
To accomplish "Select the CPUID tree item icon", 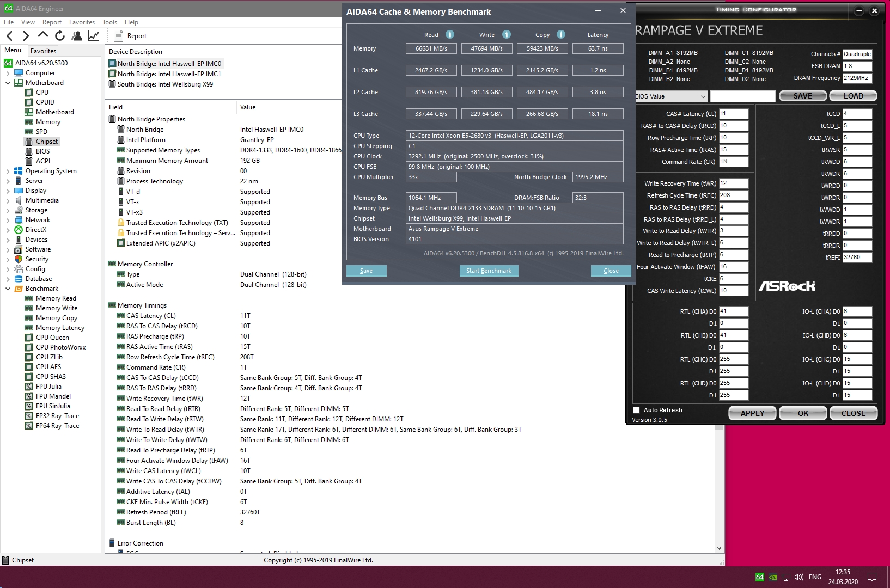I will pos(29,102).
